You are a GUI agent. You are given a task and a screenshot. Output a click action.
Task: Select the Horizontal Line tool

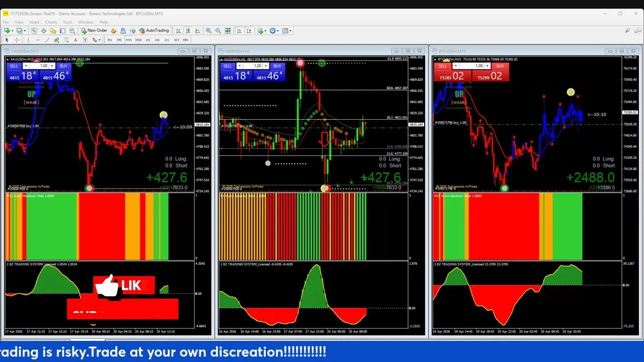click(x=38, y=40)
